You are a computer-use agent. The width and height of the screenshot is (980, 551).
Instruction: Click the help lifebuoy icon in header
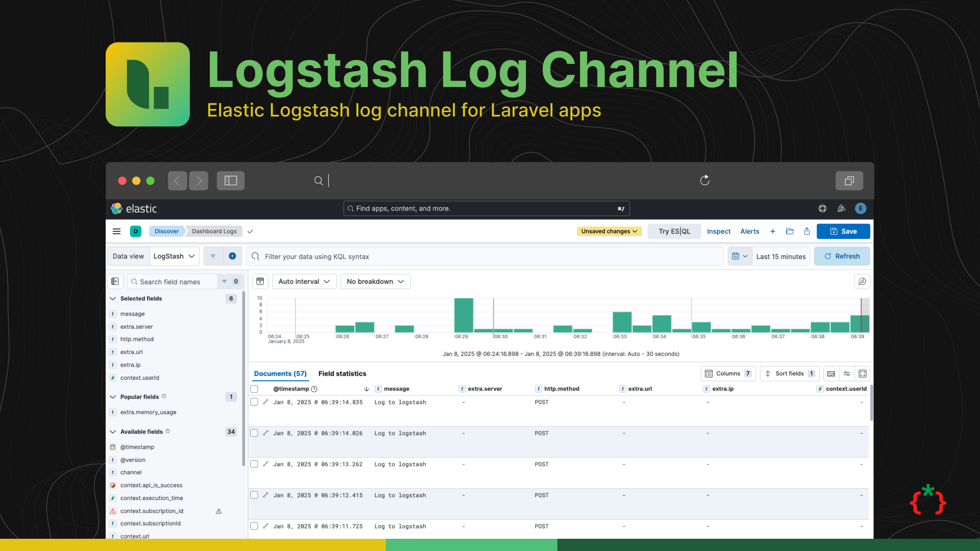click(x=822, y=209)
